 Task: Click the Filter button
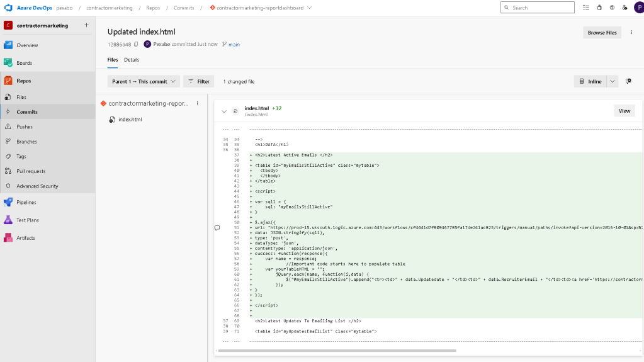(199, 81)
